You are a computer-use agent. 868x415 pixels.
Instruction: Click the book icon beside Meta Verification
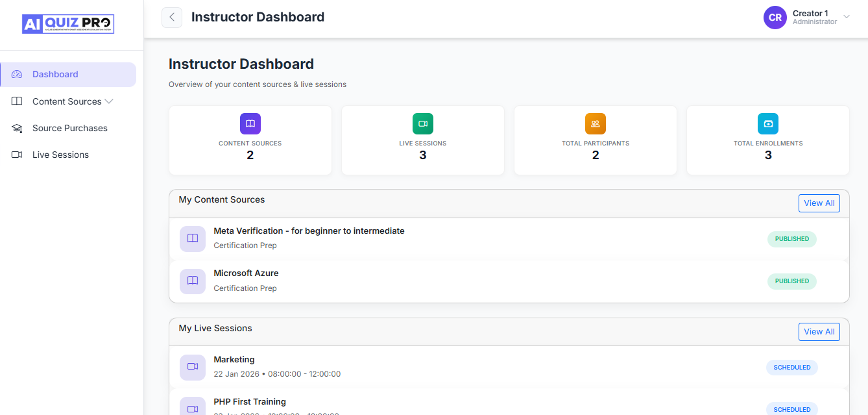coord(193,238)
